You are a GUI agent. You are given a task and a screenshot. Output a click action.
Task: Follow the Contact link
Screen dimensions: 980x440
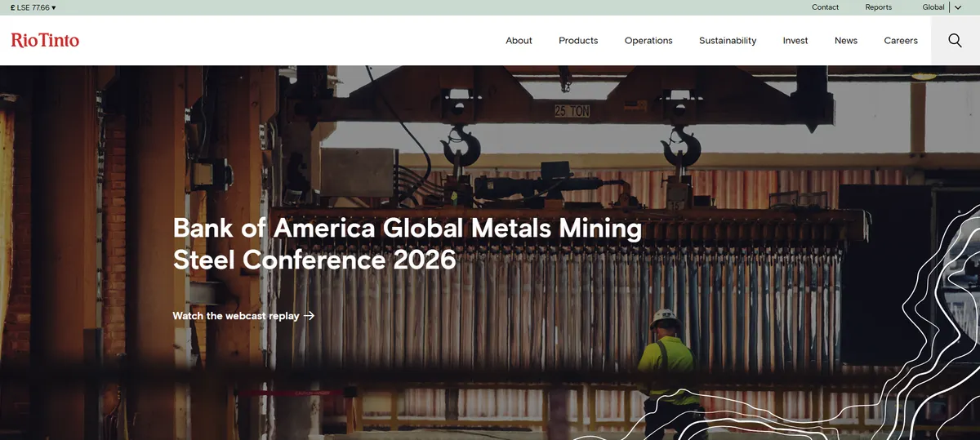click(825, 7)
